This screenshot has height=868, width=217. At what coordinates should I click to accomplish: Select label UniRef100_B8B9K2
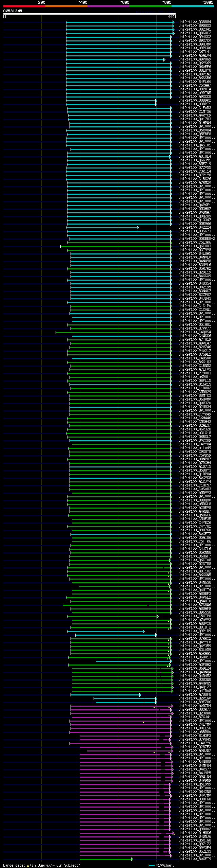point(195,101)
